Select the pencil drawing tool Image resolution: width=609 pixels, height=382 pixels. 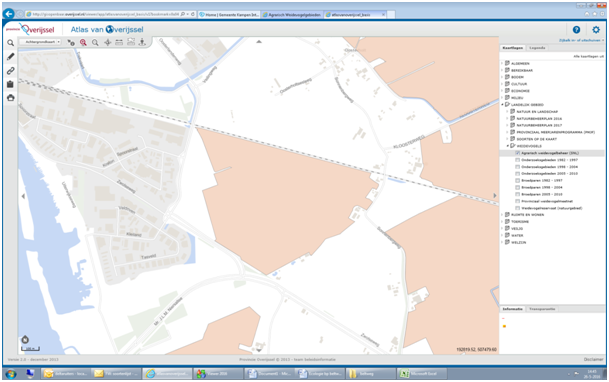[10, 57]
